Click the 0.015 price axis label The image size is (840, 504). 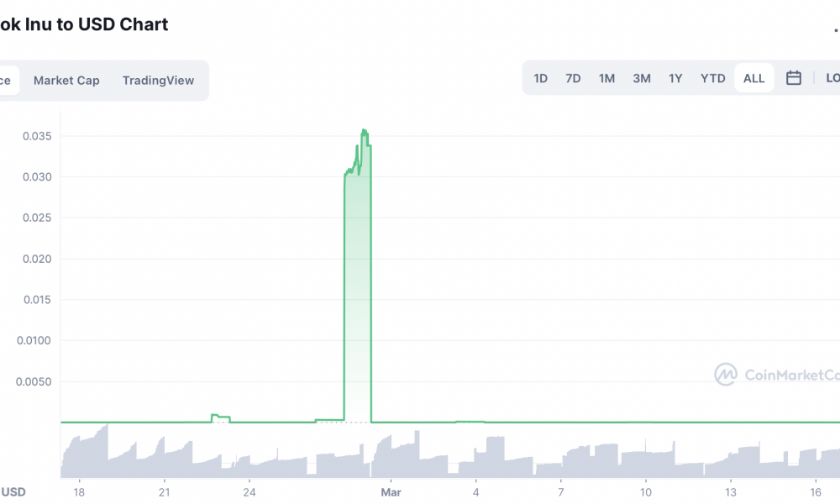38,299
